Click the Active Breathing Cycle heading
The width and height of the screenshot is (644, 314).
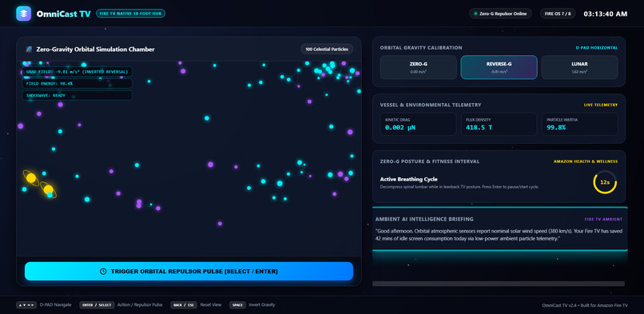[x=408, y=179]
